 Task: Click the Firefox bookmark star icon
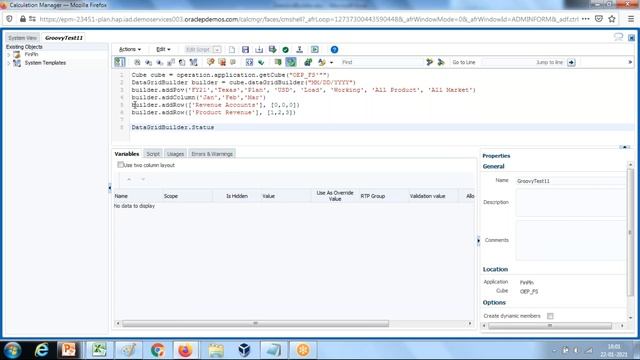(x=612, y=19)
